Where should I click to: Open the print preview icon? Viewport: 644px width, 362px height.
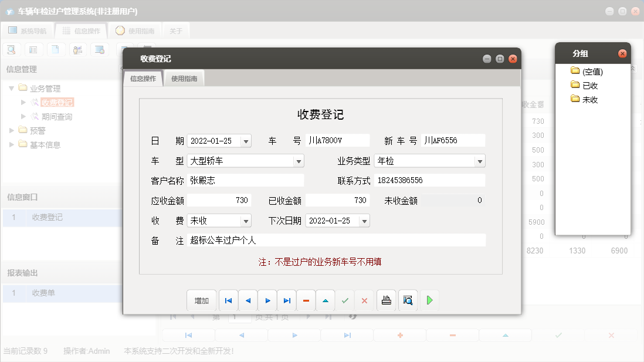408,300
